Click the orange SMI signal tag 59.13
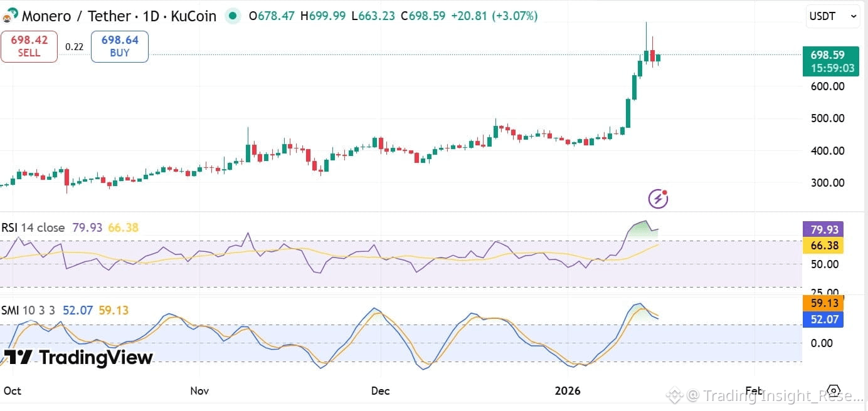 pyautogui.click(x=823, y=304)
